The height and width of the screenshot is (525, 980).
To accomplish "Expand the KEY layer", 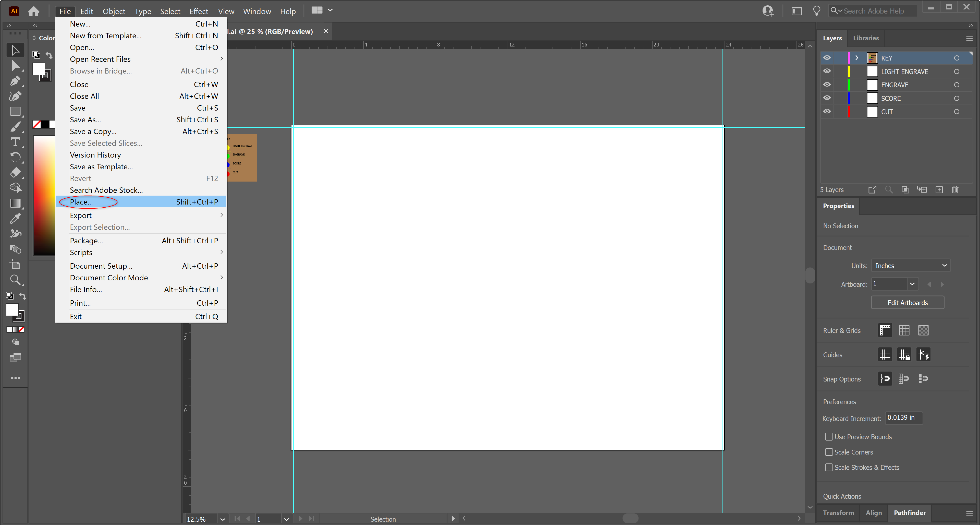I will pyautogui.click(x=856, y=58).
